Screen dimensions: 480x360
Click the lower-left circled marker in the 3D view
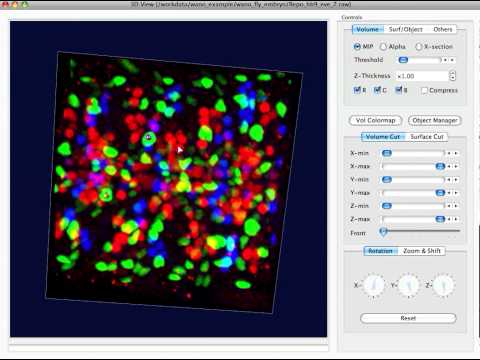coord(106,195)
